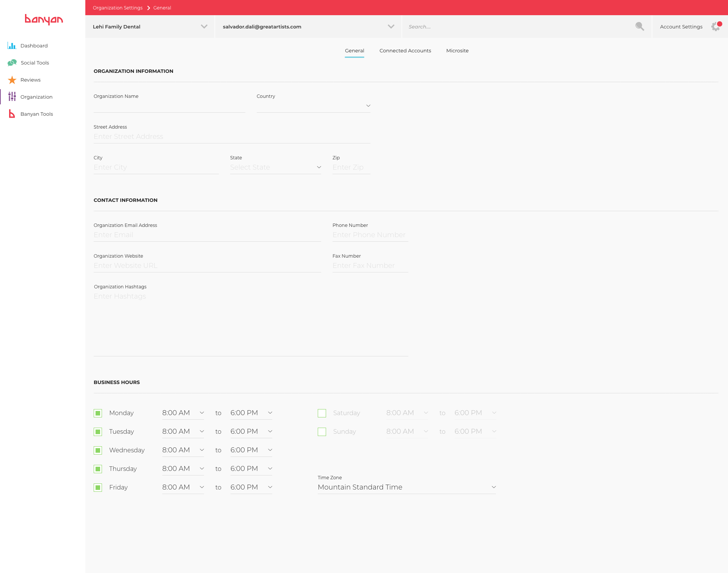Click the Organization sliders icon
This screenshot has height=573, width=728.
point(12,97)
